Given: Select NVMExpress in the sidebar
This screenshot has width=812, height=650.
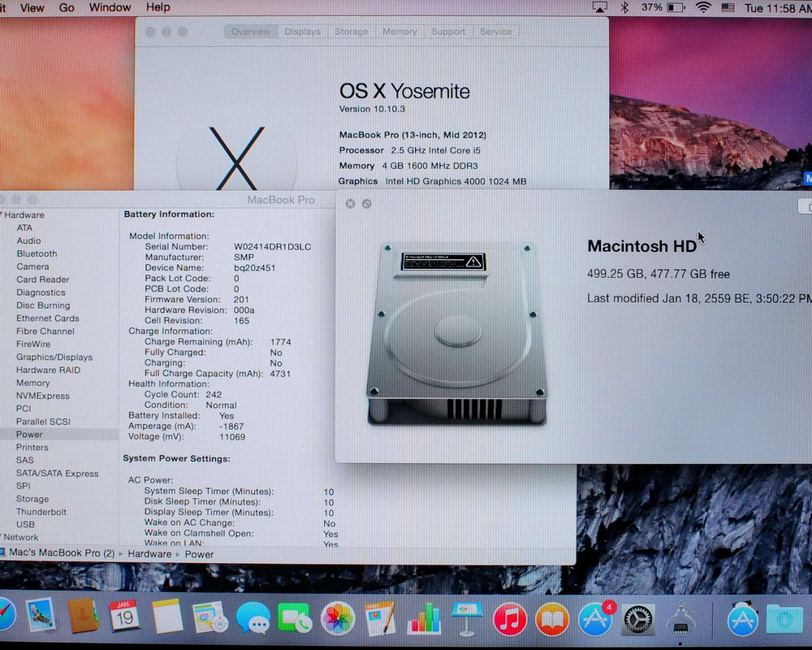Looking at the screenshot, I should pos(42,396).
